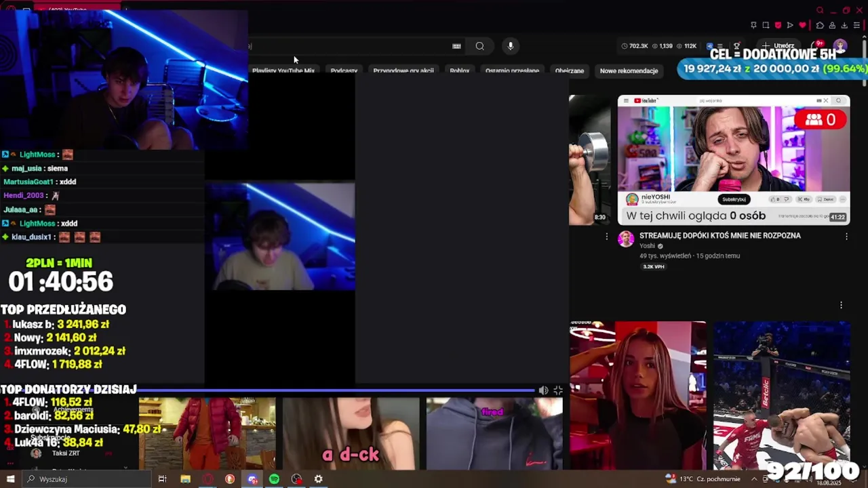Click the browser tab search magnifier icon
The height and width of the screenshot is (488, 868).
820,10
